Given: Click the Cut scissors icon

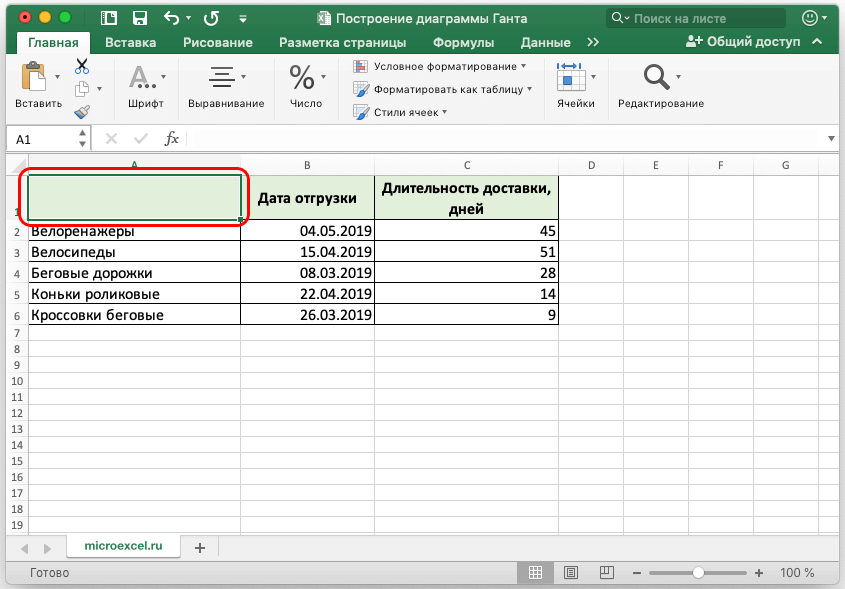Looking at the screenshot, I should click(82, 66).
